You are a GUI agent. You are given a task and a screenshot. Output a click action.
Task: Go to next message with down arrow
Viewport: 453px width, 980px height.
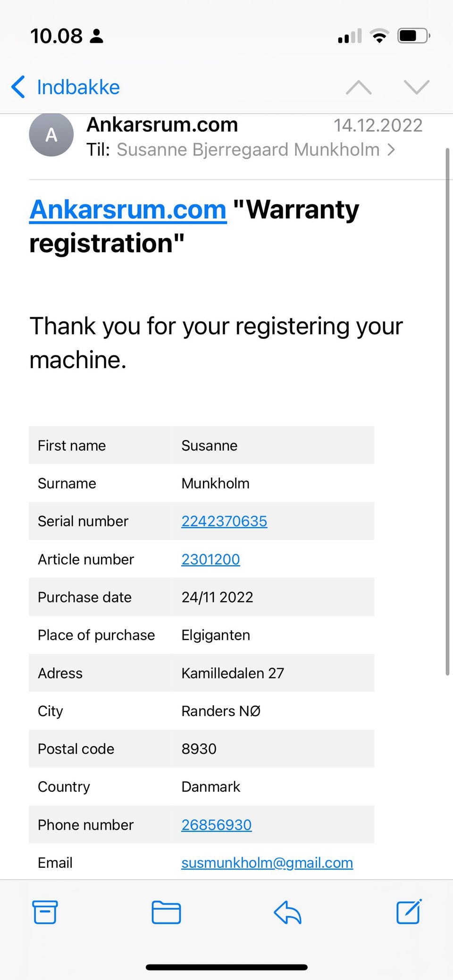click(417, 87)
